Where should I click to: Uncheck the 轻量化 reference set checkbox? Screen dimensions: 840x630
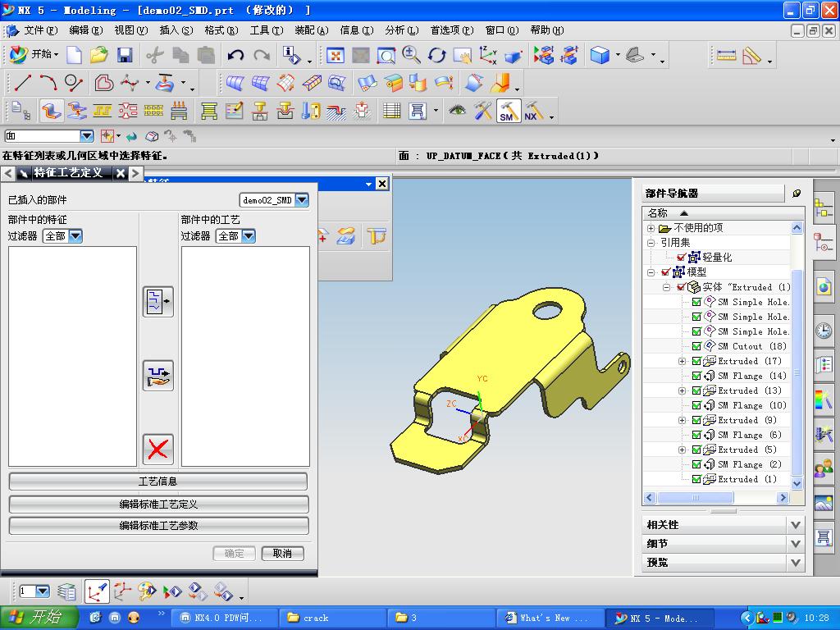682,257
